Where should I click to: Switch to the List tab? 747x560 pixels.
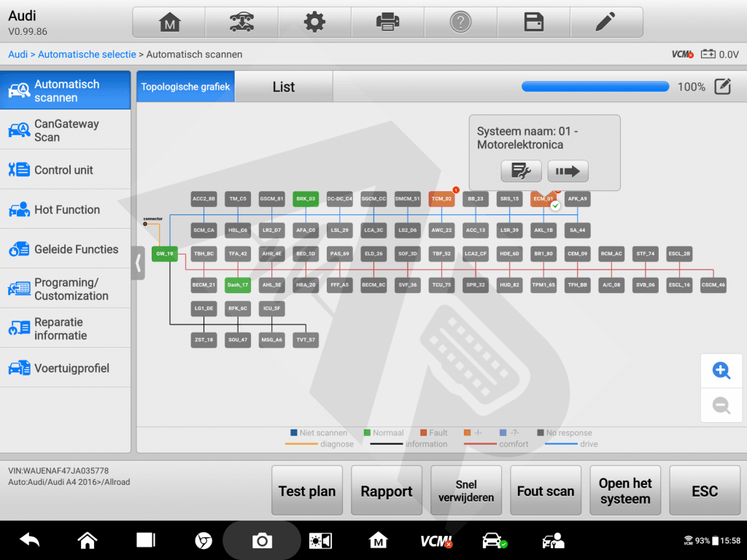pos(283,86)
